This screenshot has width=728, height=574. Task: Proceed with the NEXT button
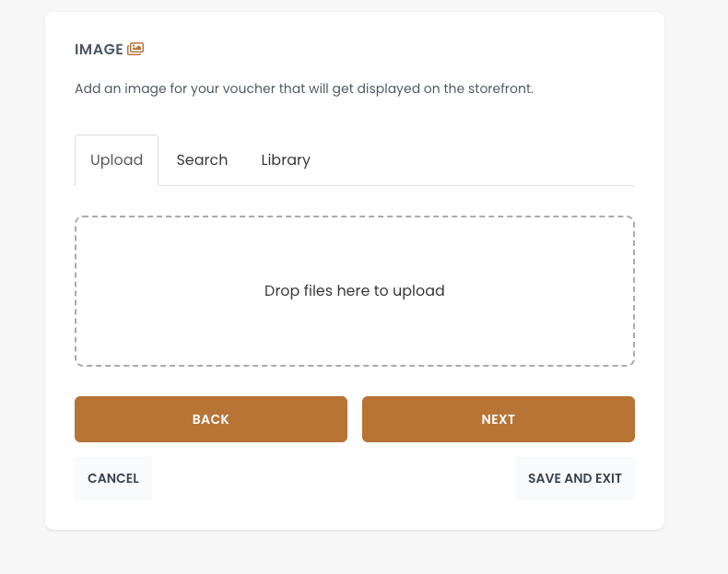498,419
